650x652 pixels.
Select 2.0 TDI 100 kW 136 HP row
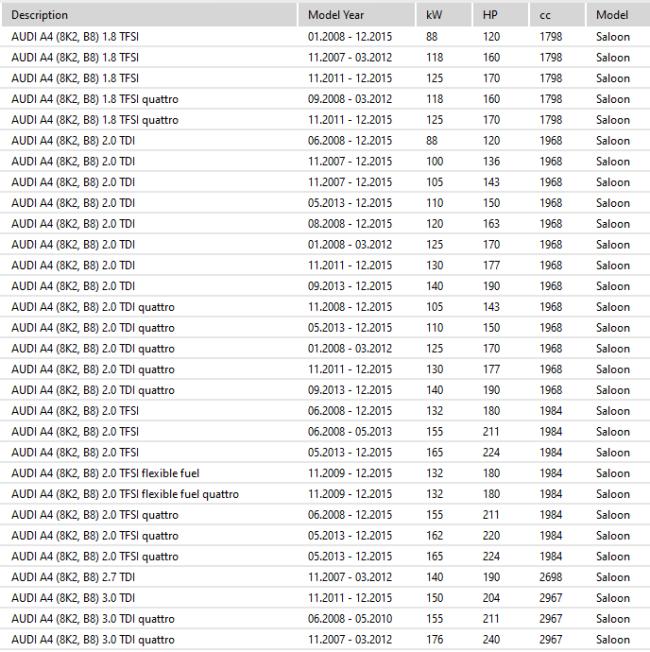(325, 161)
